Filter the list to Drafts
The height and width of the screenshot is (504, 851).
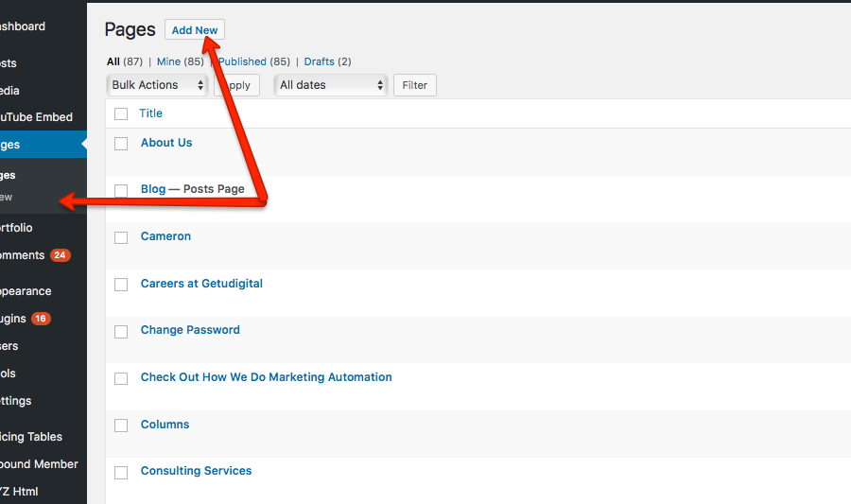[x=319, y=61]
